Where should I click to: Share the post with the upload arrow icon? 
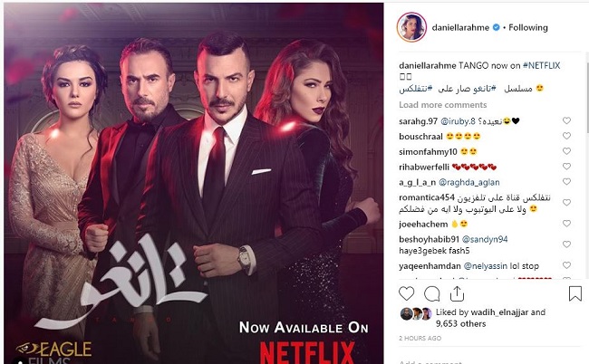(x=457, y=293)
